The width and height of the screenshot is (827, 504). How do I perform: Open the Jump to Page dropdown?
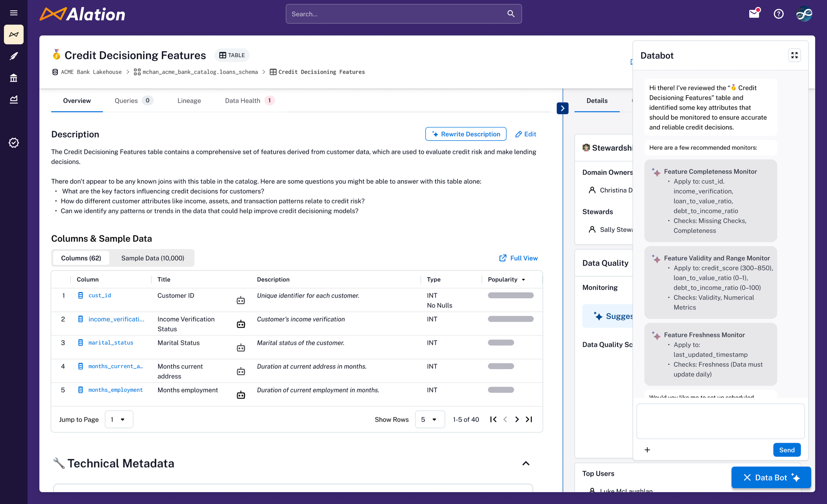[x=118, y=419]
